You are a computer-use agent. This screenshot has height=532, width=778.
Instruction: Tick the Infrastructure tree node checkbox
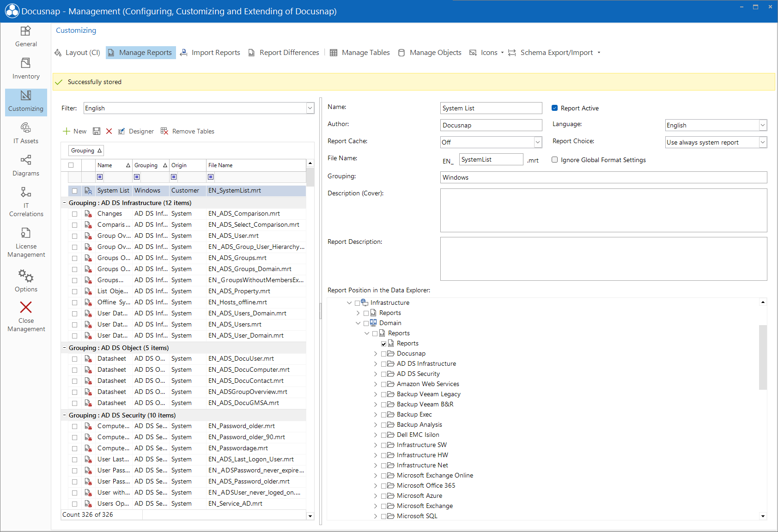[357, 303]
